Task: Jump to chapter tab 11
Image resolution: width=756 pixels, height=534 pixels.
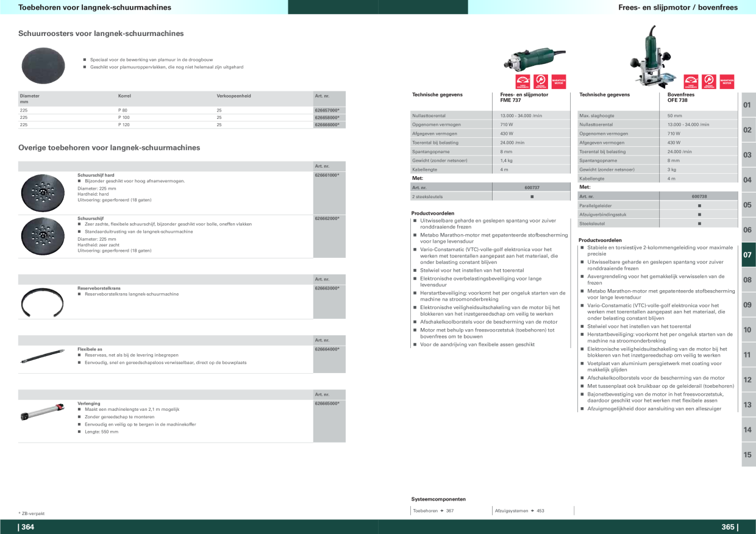Action: click(747, 355)
